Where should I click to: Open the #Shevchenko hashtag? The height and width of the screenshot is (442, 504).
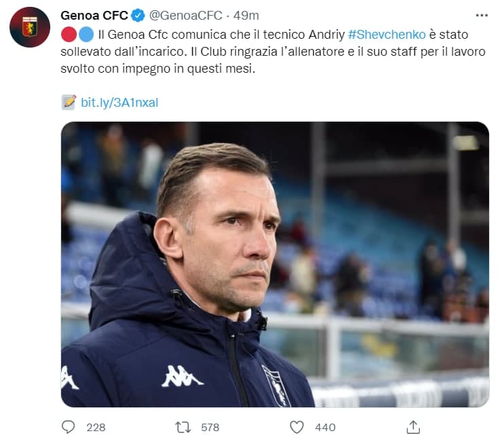pyautogui.click(x=386, y=34)
